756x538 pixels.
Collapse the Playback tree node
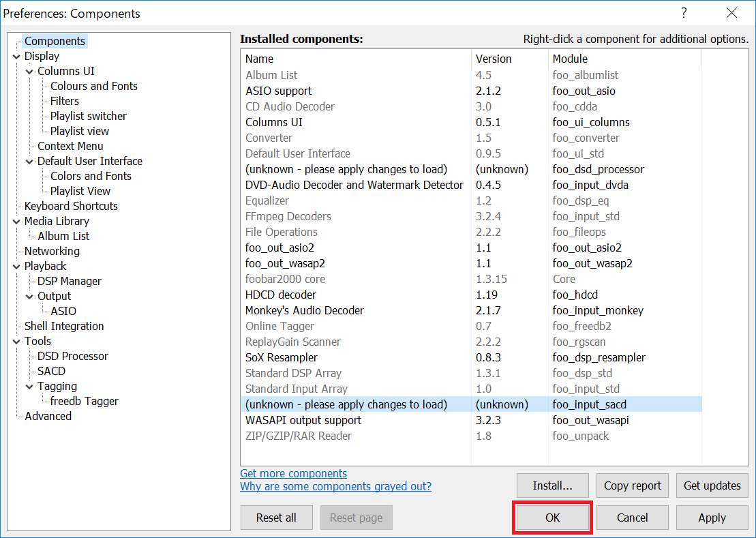(x=16, y=267)
